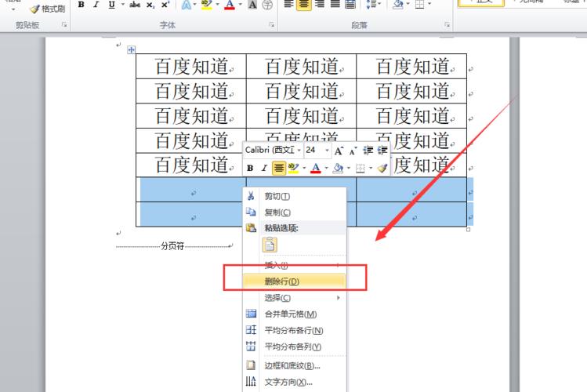
Task: Toggle center alignment on the mini toolbar
Action: point(279,168)
